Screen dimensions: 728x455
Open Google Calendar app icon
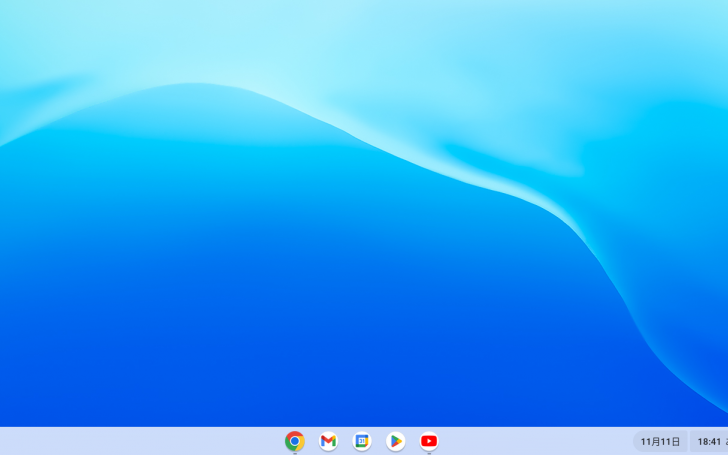[x=362, y=441]
